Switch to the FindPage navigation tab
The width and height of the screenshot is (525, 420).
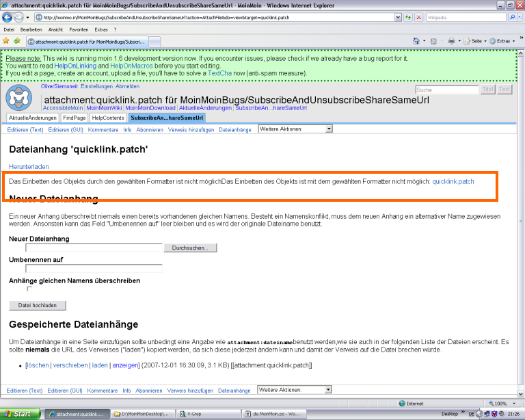(x=75, y=118)
